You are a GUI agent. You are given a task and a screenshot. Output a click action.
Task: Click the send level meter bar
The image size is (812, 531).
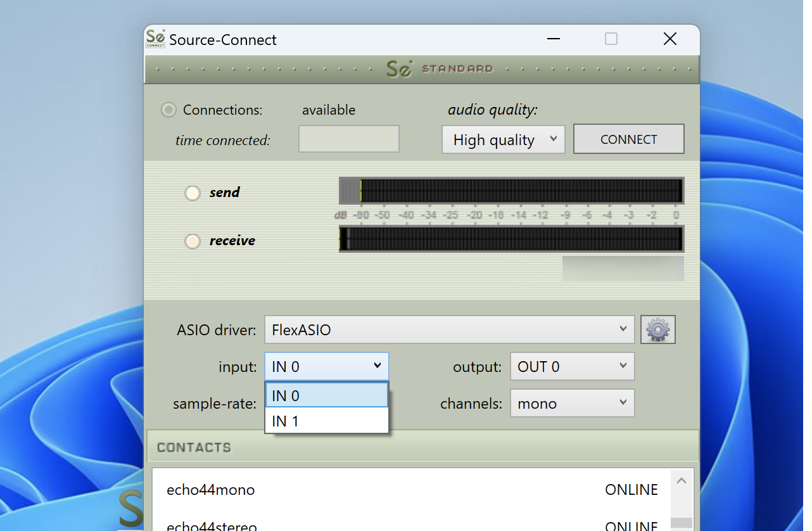pyautogui.click(x=511, y=191)
